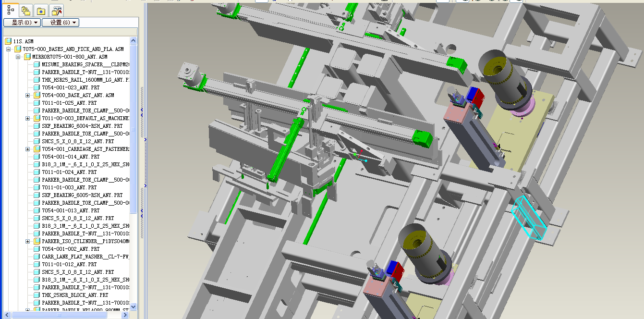Click the assembly icon of 7054-000_BASE_ASY_ANY.ASM

[x=37, y=95]
